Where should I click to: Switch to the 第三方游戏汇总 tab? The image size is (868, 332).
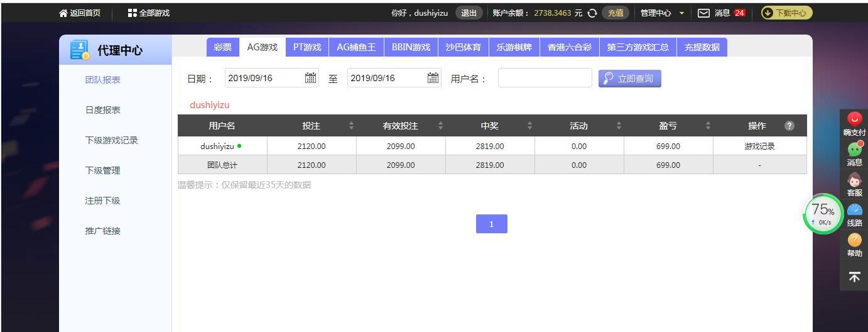coord(637,47)
